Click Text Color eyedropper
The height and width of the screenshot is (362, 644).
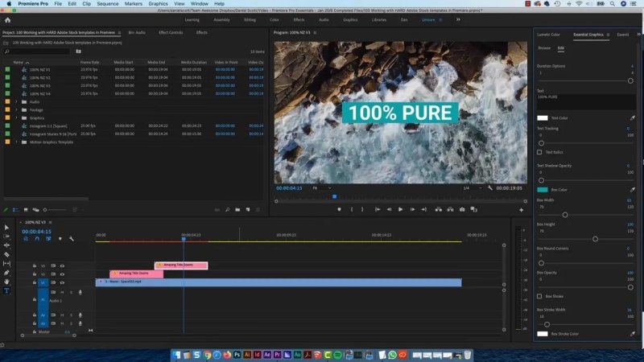pos(633,118)
